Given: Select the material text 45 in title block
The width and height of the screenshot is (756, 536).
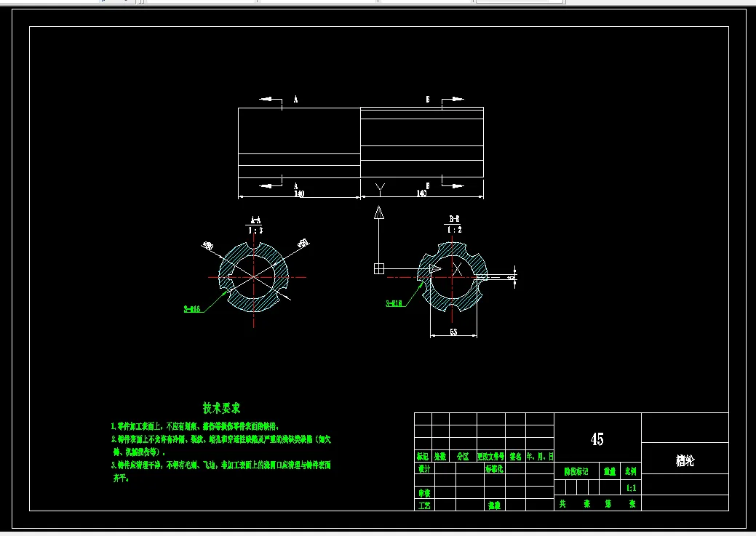Looking at the screenshot, I should coord(597,439).
